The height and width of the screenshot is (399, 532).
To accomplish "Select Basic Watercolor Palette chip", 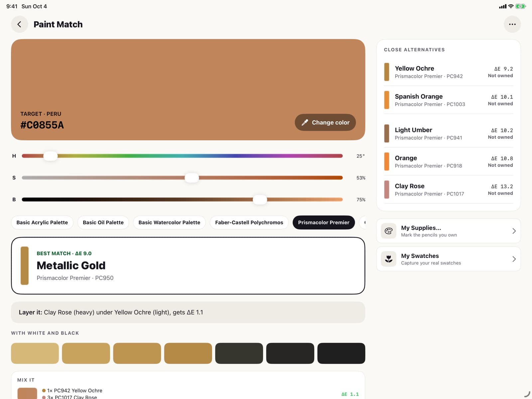I will tap(169, 222).
